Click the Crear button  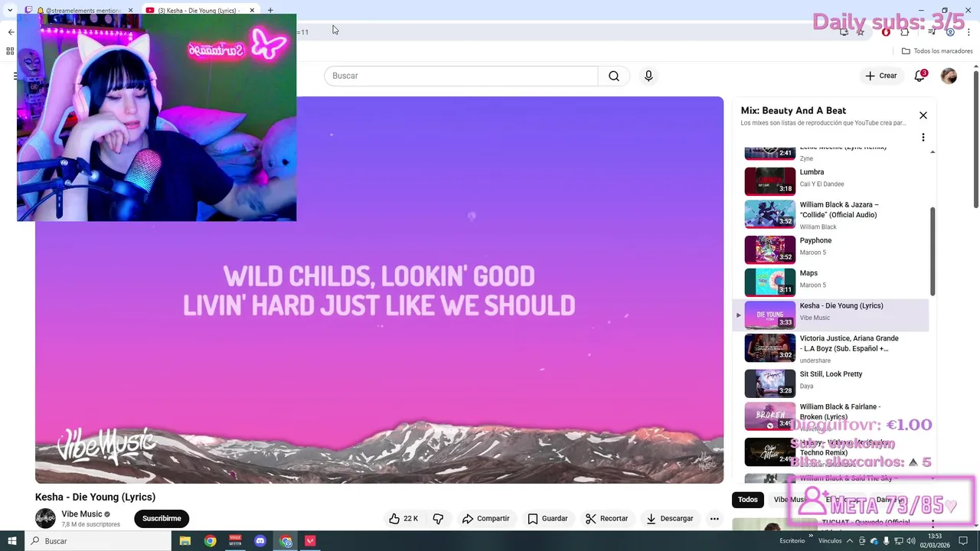coord(880,76)
